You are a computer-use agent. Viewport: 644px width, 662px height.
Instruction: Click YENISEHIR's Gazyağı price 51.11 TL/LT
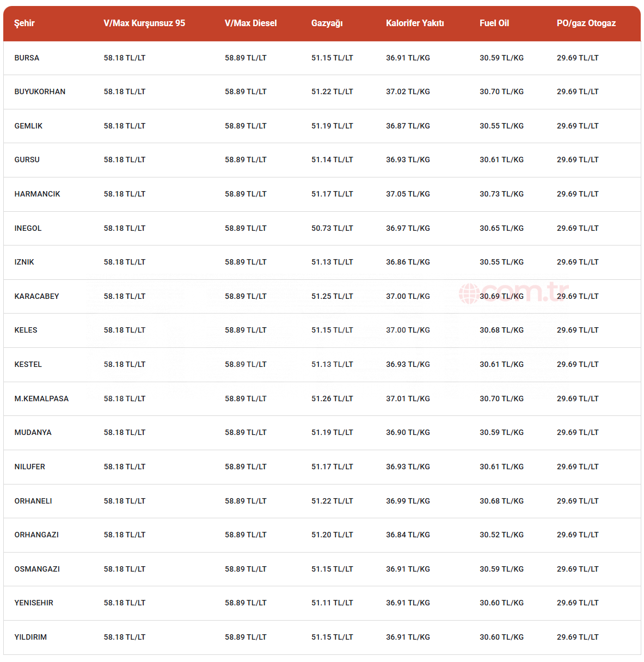(x=332, y=603)
